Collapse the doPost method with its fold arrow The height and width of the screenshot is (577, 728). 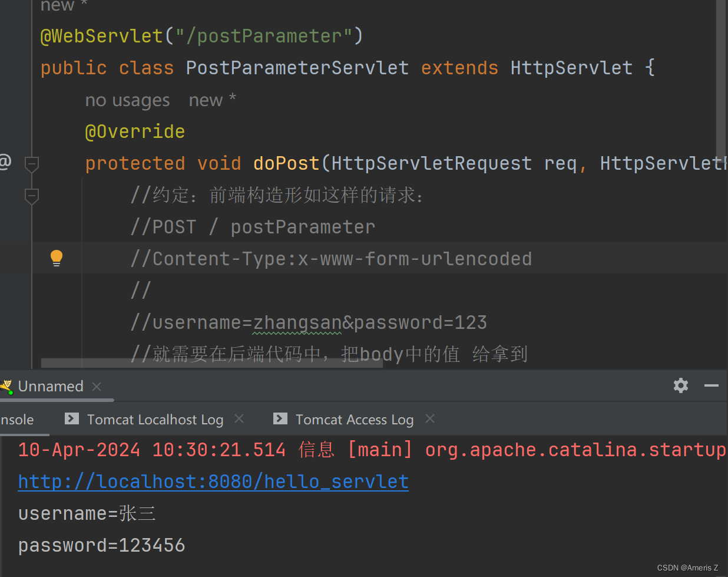click(31, 165)
